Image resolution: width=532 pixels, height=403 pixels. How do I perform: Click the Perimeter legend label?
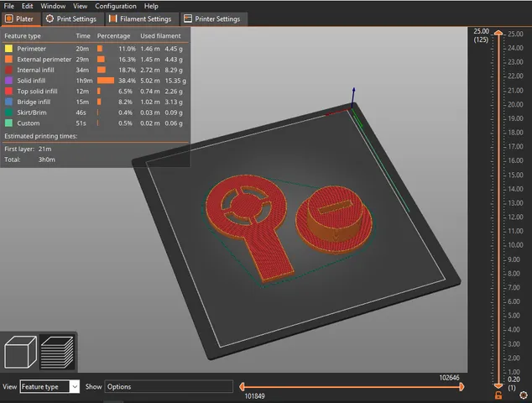click(x=32, y=49)
